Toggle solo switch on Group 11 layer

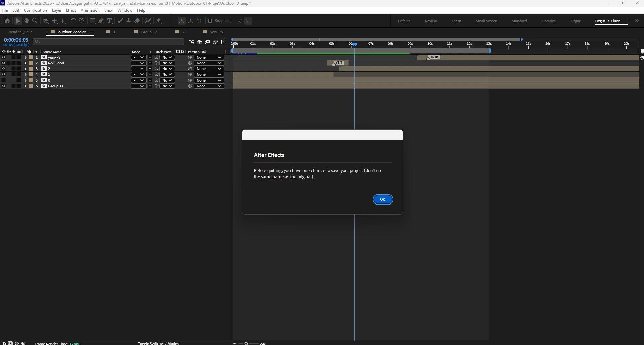pos(14,86)
